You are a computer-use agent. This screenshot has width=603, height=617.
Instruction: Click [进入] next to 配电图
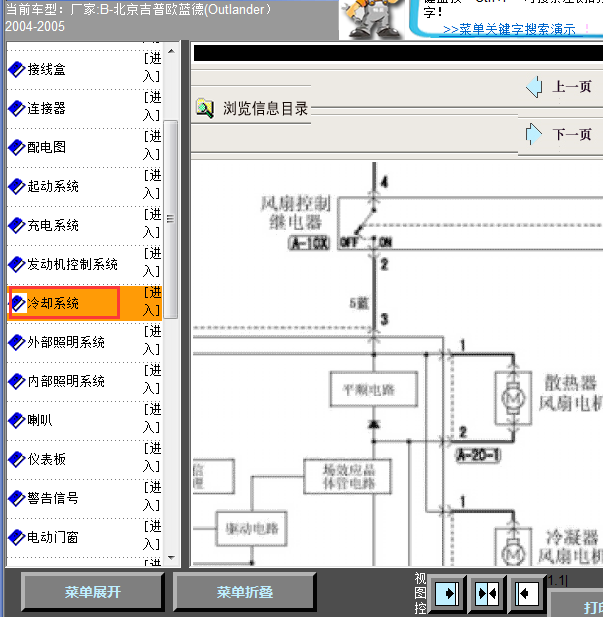click(152, 145)
